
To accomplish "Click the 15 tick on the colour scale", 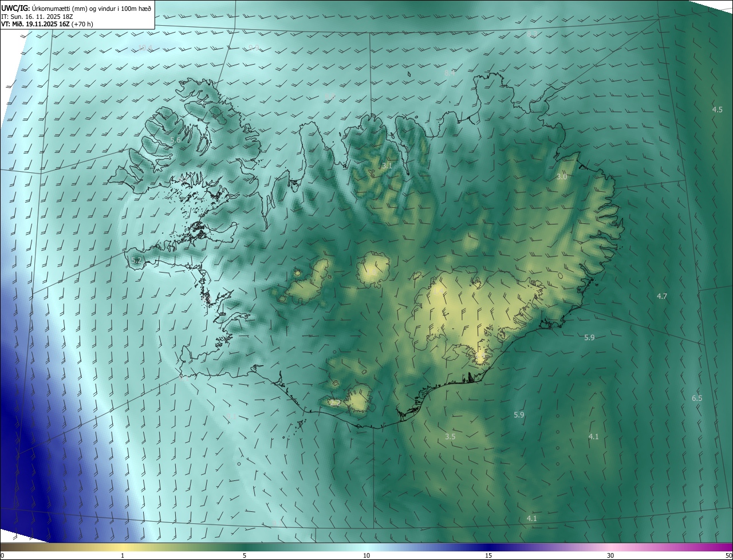I will coord(488,555).
